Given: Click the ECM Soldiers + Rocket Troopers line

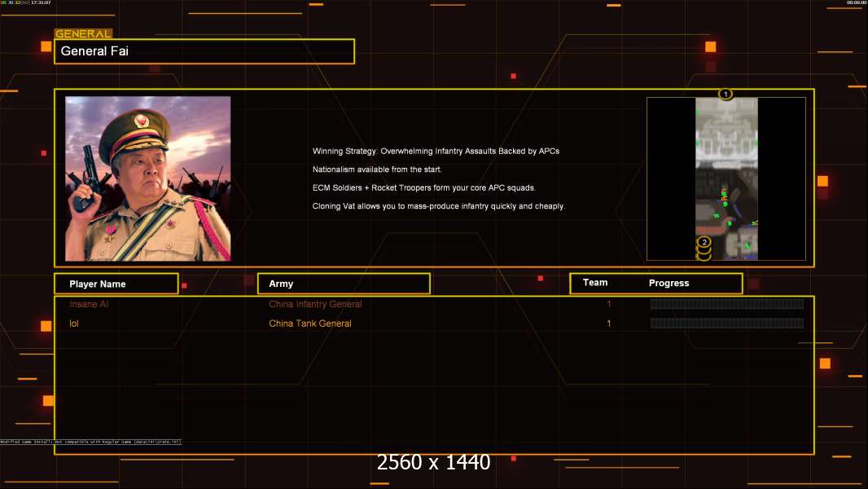Looking at the screenshot, I should [424, 187].
